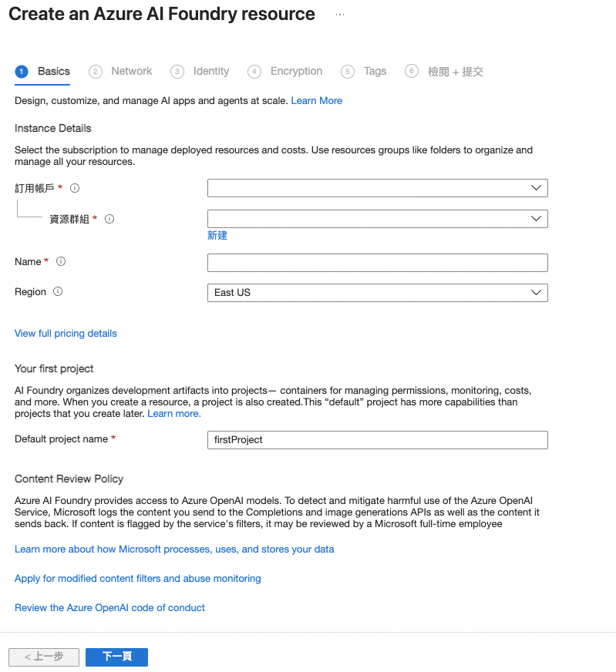Jump to the 檢閱 + 提交 tab

455,72
